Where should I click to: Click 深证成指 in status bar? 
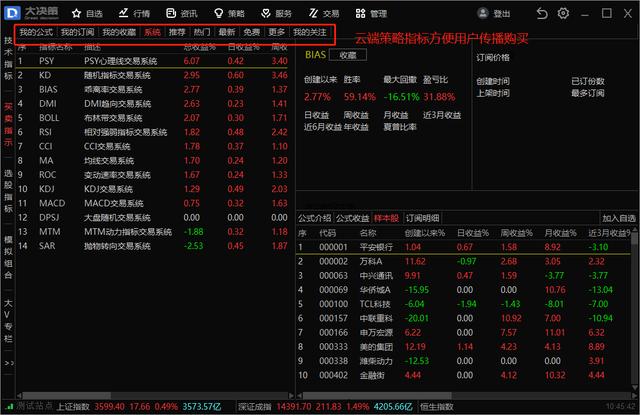tap(255, 407)
